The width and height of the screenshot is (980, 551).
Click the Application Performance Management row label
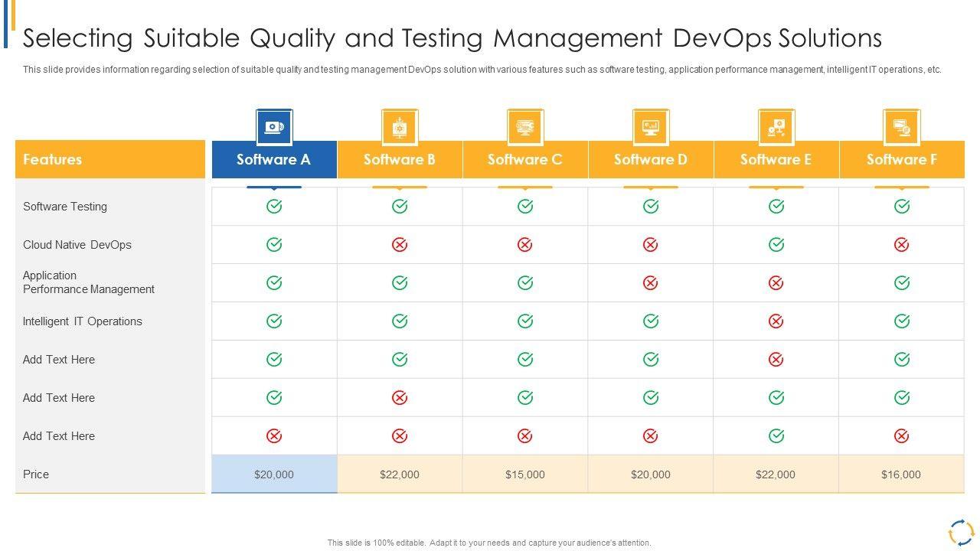click(89, 282)
